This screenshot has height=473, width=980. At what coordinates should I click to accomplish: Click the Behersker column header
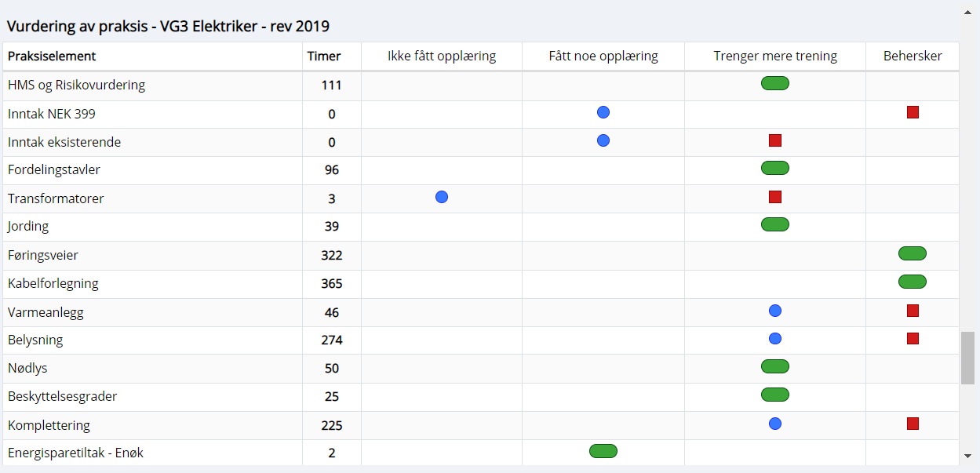(x=913, y=56)
